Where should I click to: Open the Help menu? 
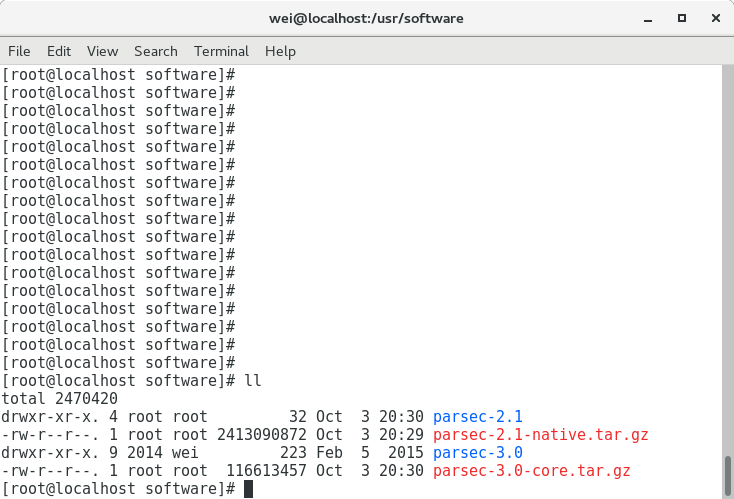(280, 51)
